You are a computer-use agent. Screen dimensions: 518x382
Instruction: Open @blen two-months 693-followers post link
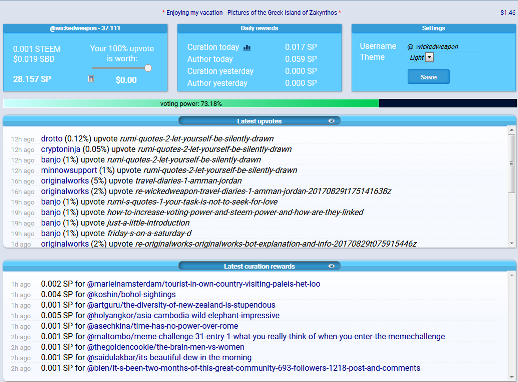[x=253, y=368]
